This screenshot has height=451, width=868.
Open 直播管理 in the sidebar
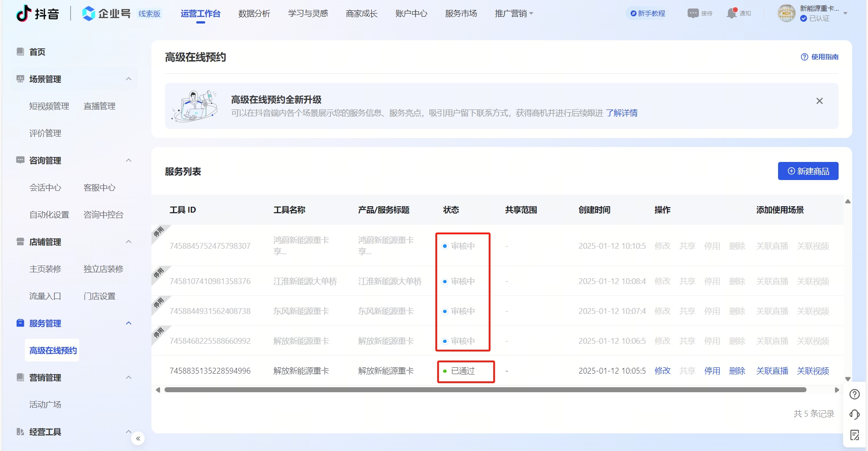(x=99, y=106)
